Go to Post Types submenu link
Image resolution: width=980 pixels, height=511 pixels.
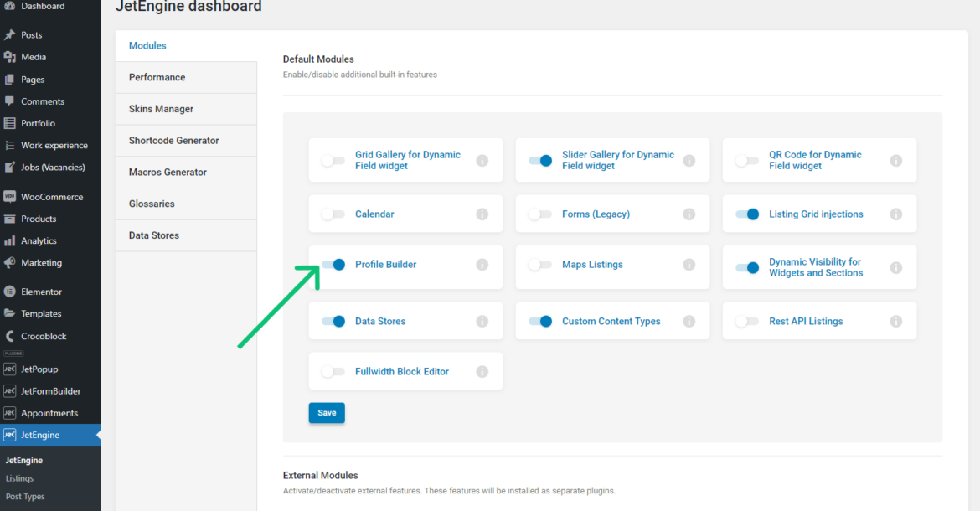[25, 497]
